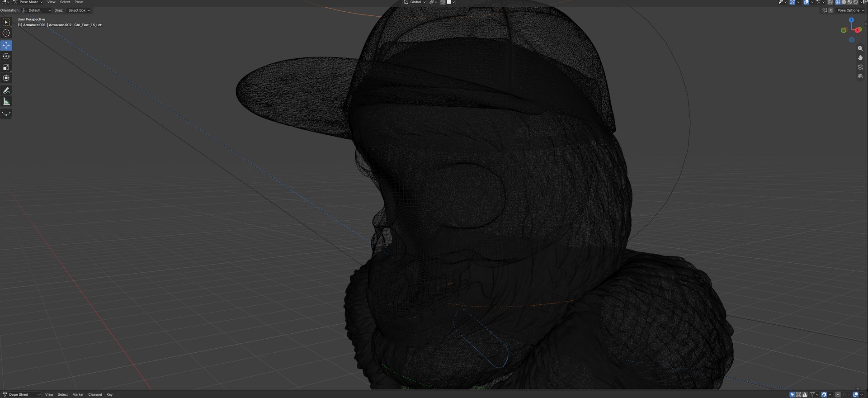Toggle the camera view icon
Viewport: 868px width, 398px height.
tap(860, 67)
